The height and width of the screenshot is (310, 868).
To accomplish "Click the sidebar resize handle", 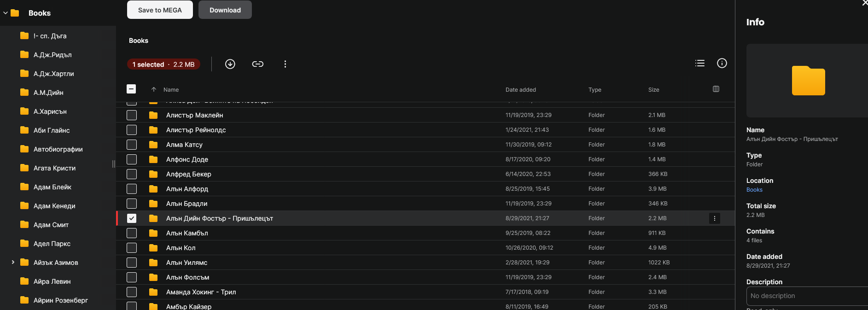I will (114, 164).
